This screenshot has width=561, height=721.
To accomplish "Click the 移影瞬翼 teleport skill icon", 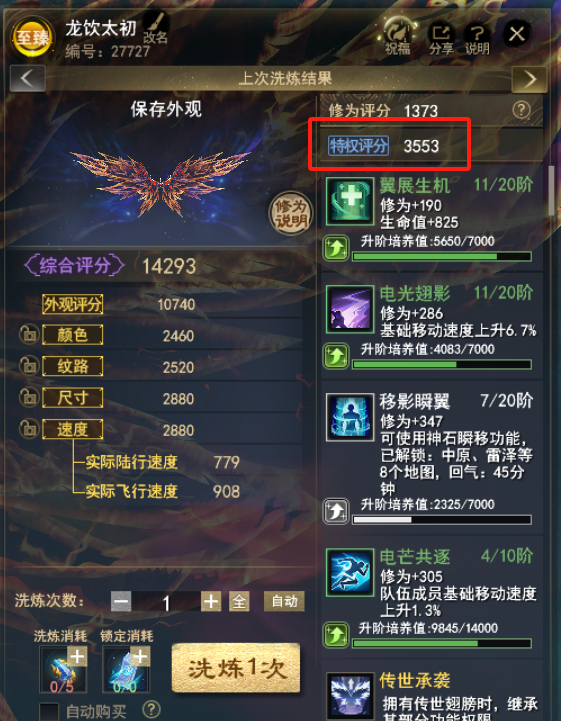I will pos(350,417).
